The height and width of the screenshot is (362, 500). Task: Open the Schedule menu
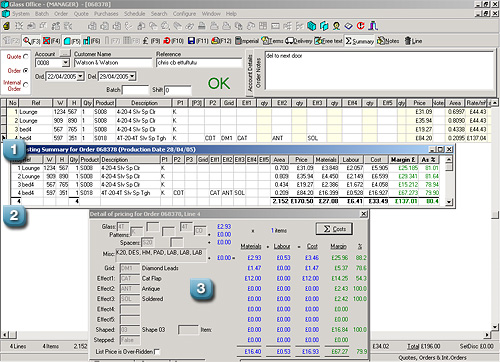[x=134, y=14]
